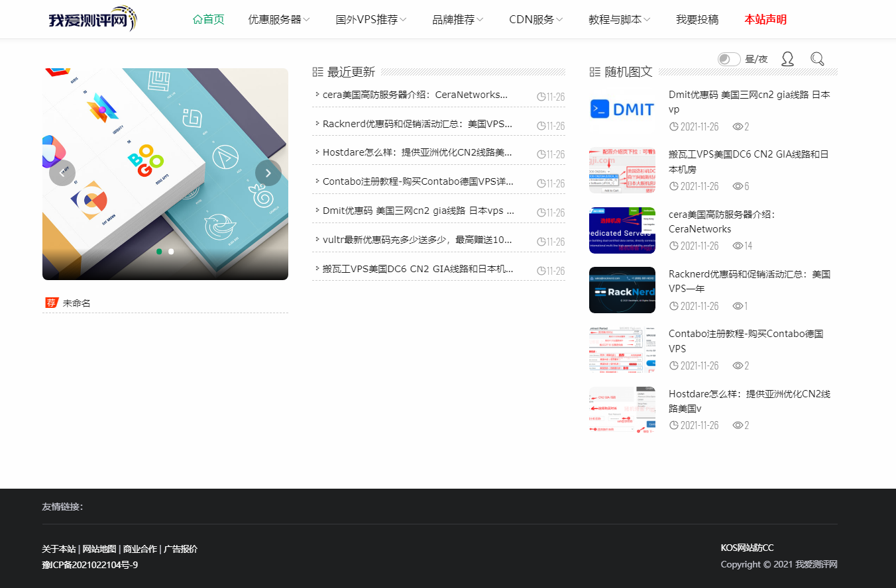This screenshot has height=588, width=896.
Task: Click clock icon beside cera美国高防 row in recent list
Action: 541,97
